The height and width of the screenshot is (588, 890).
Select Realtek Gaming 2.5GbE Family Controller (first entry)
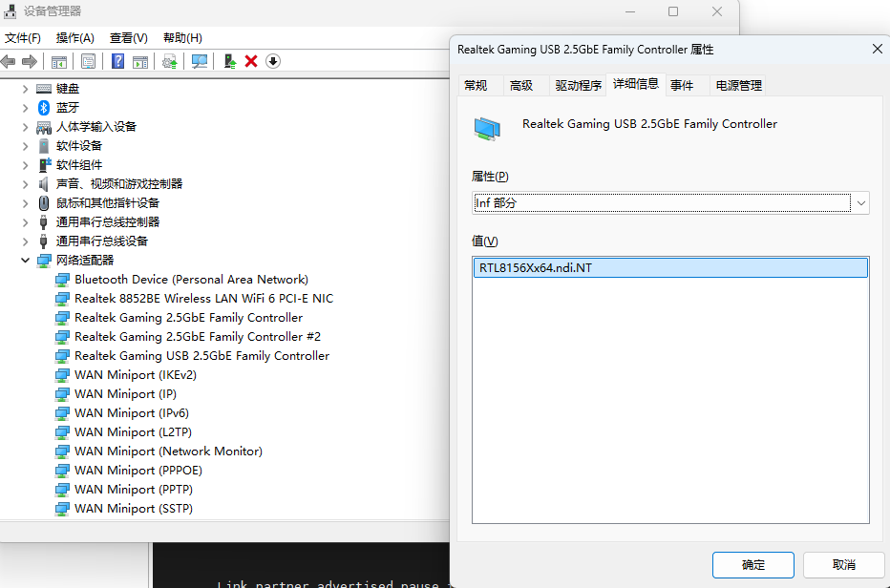point(189,318)
